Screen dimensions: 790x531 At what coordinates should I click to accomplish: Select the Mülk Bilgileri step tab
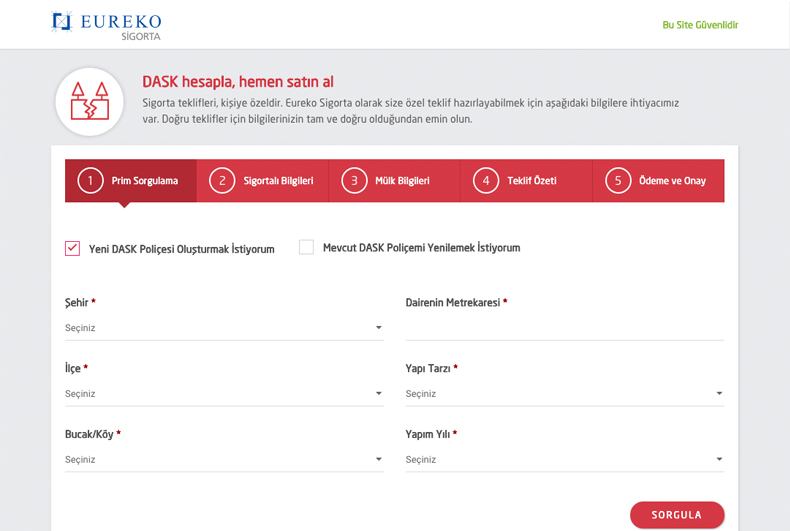pos(394,181)
